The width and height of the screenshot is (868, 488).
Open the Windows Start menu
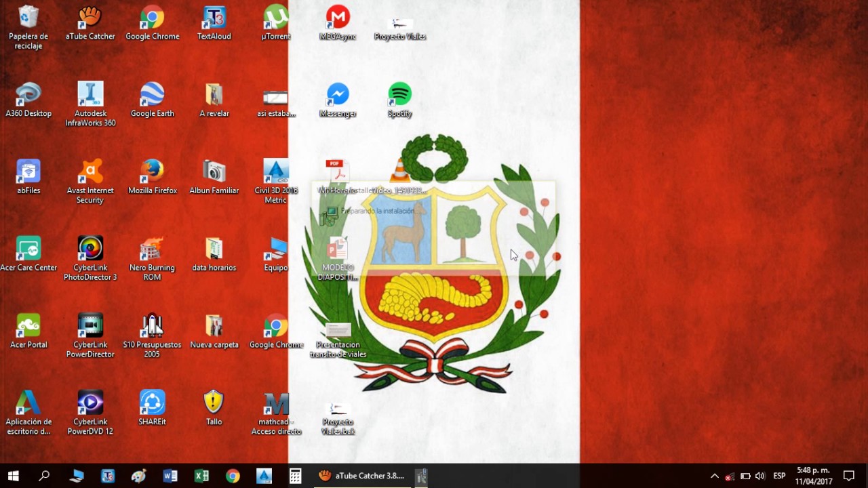13,476
